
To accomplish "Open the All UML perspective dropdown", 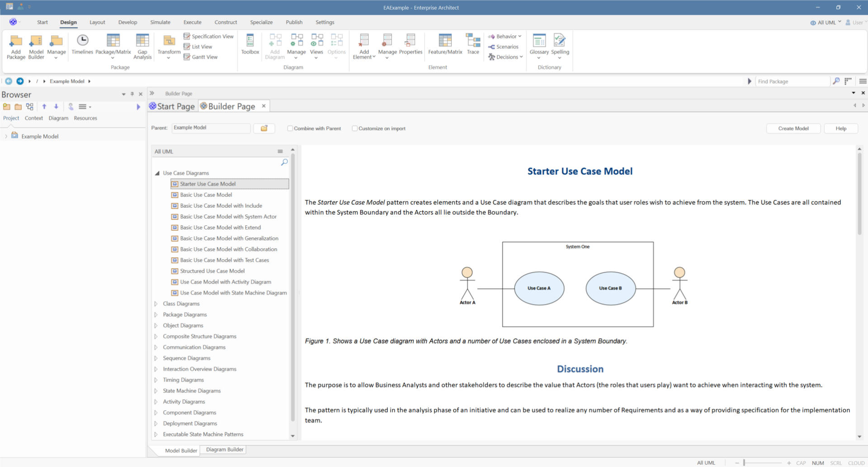I will click(x=826, y=22).
